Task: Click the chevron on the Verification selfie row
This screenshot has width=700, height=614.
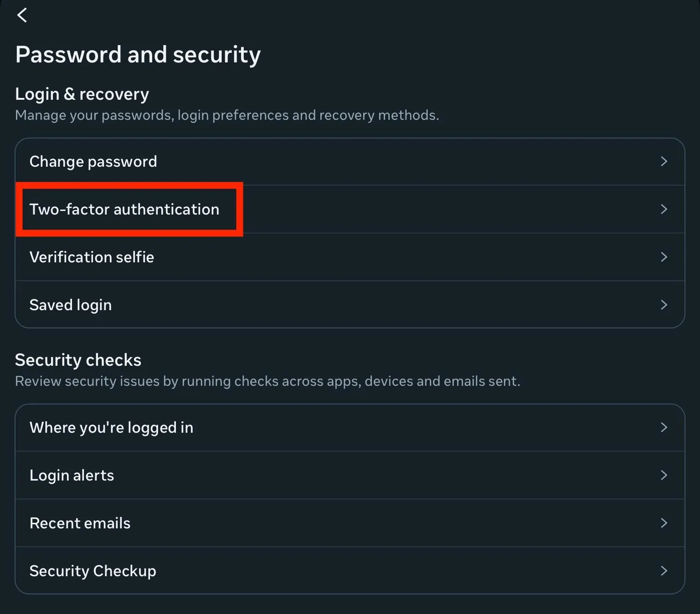Action: click(x=664, y=257)
